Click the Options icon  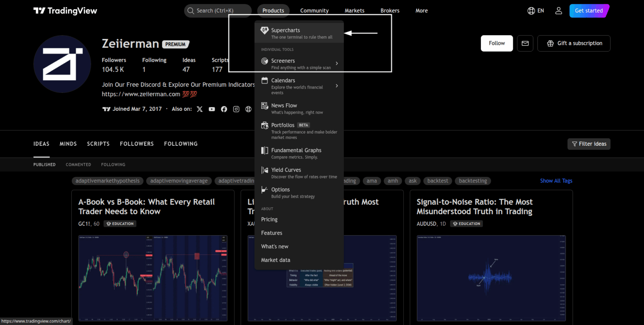265,190
